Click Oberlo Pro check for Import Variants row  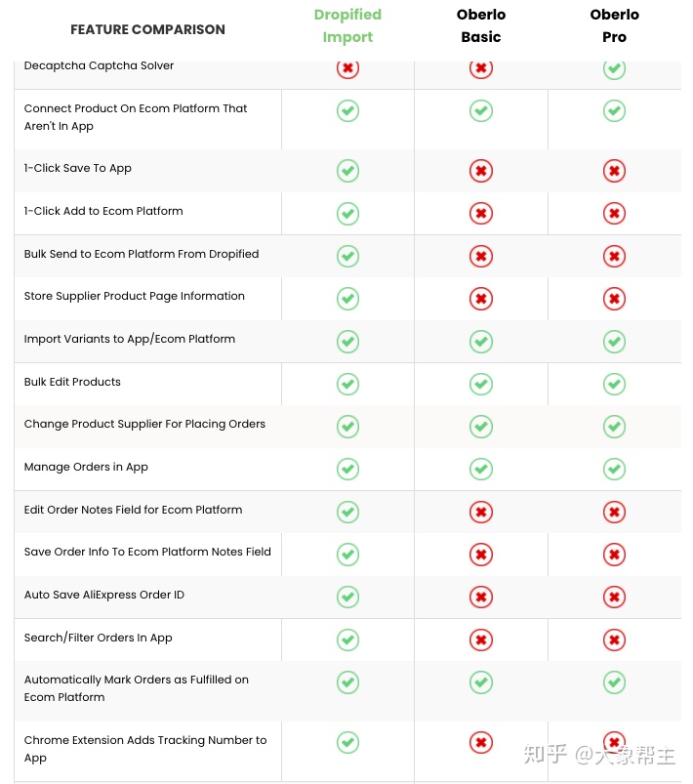[x=614, y=342]
